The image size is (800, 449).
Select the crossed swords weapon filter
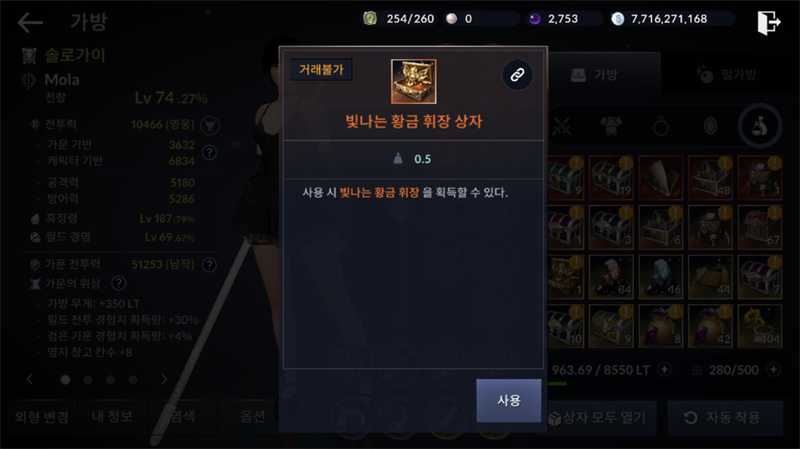click(x=562, y=126)
